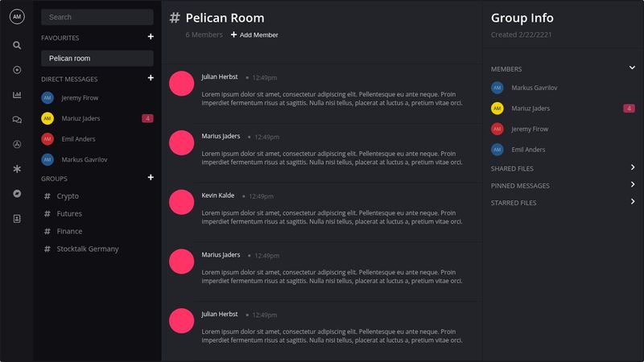This screenshot has height=362, width=644.
Task: Open the chat bubbles icon
Action: tap(17, 120)
